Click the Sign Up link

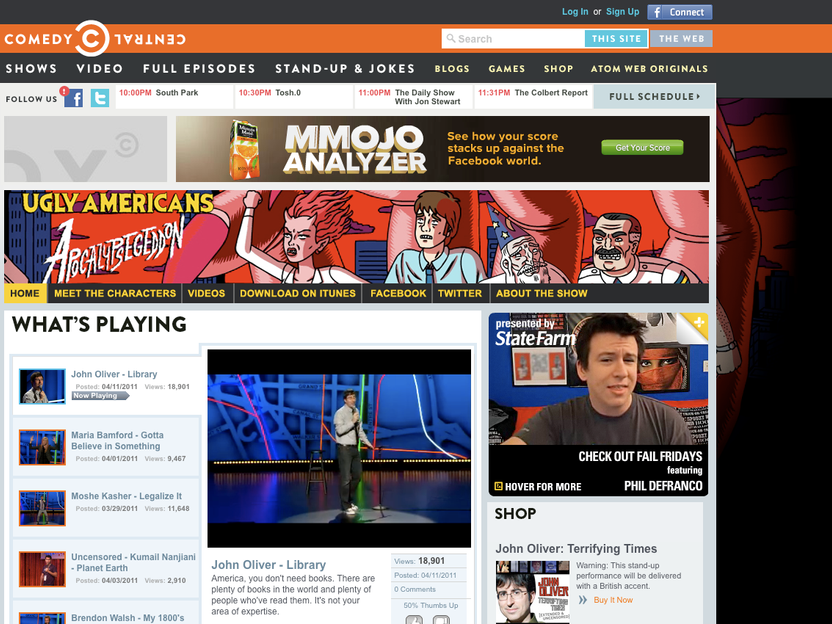click(622, 12)
